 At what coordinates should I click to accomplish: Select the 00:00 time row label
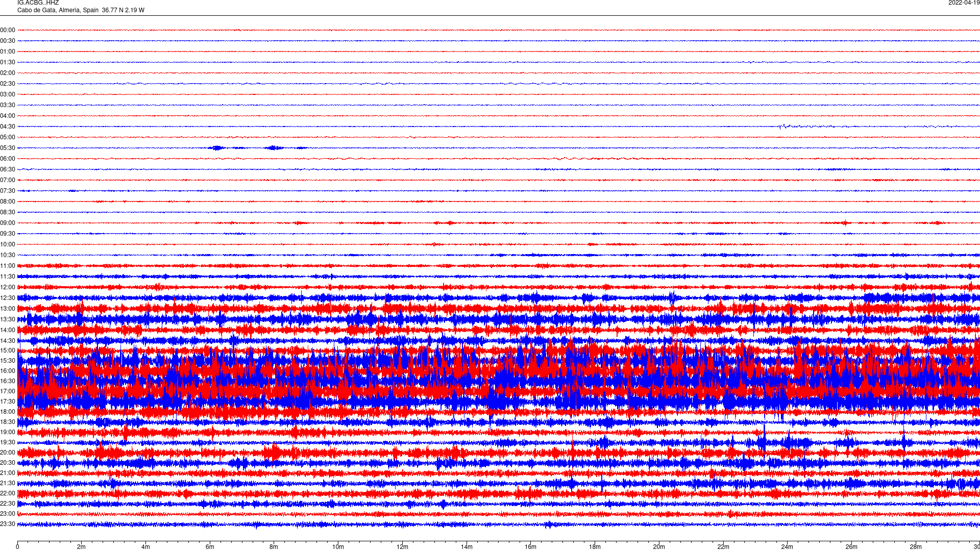click(x=8, y=30)
